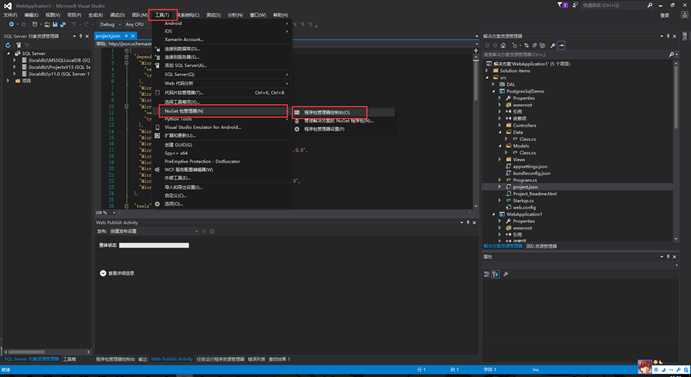Select web.config in Solution Explorer
Image resolution: width=691 pixels, height=377 pixels.
tap(524, 207)
